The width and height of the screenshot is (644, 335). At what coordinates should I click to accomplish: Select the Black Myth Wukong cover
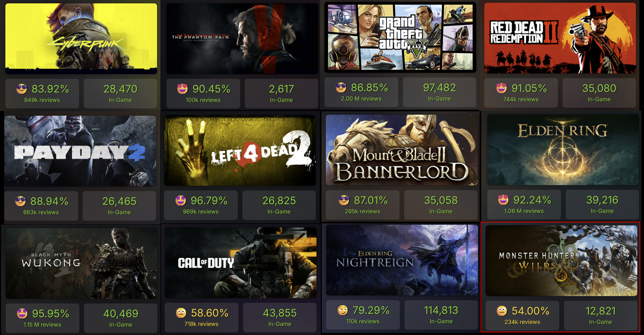point(81,264)
